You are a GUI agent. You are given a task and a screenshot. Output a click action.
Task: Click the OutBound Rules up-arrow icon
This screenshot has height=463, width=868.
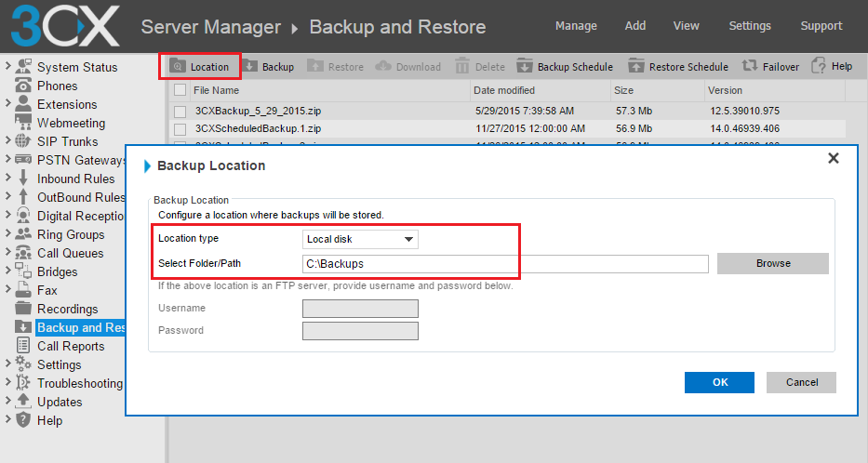point(23,196)
